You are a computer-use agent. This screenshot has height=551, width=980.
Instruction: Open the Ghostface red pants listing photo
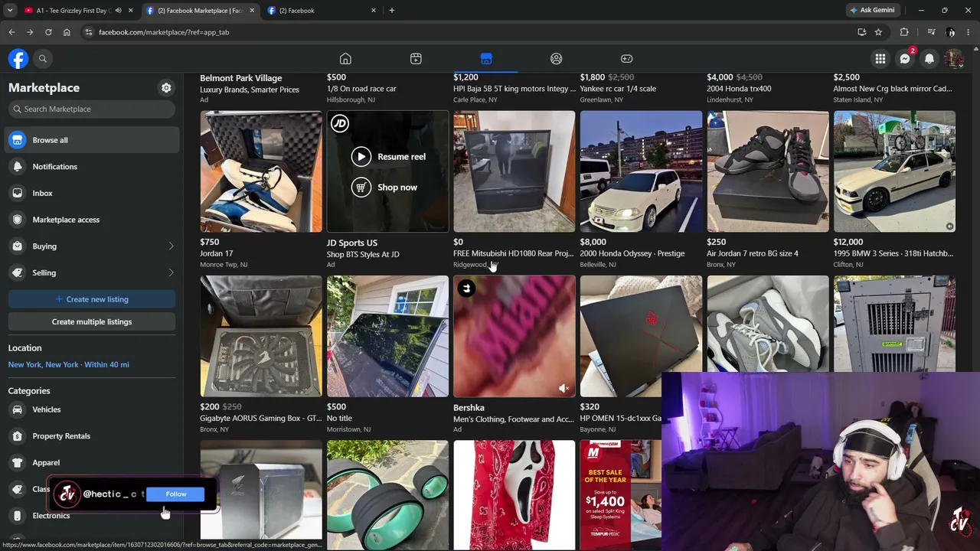(514, 495)
